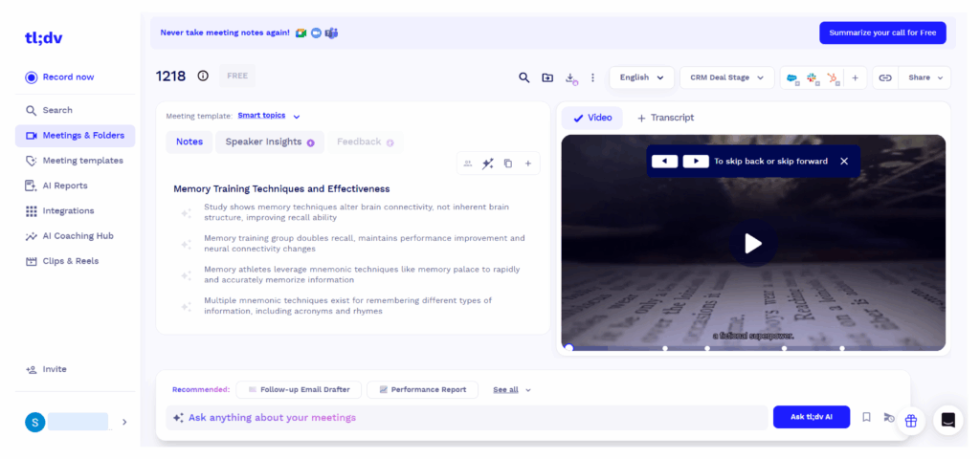Select Speaker Insights tab
980x459 pixels.
point(270,142)
